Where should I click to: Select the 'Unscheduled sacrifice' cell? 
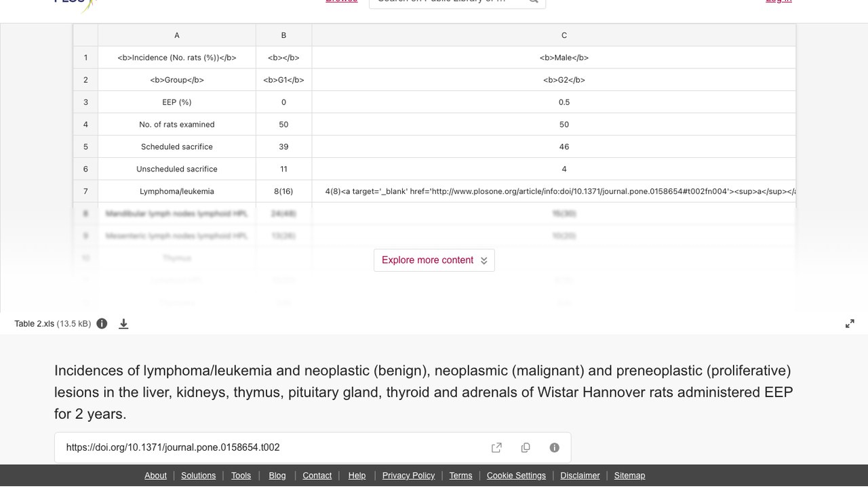[177, 169]
